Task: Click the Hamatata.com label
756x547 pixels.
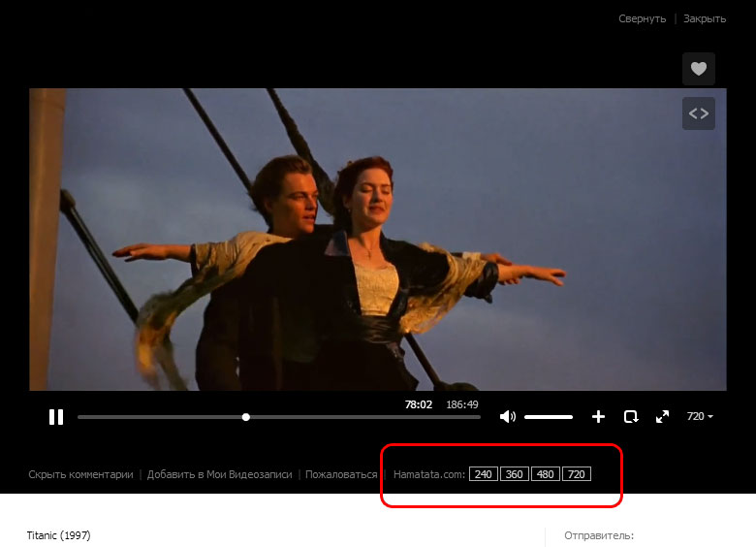Action: click(x=429, y=474)
